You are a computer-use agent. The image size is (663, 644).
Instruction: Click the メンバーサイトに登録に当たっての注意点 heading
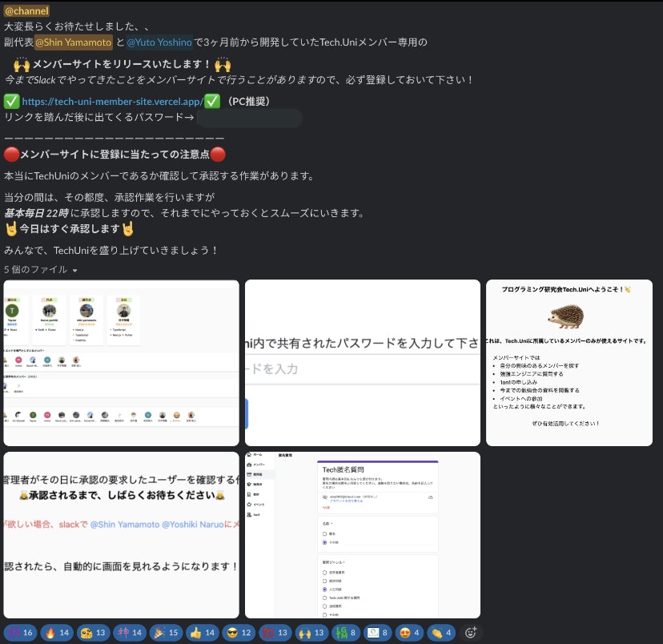point(115,155)
